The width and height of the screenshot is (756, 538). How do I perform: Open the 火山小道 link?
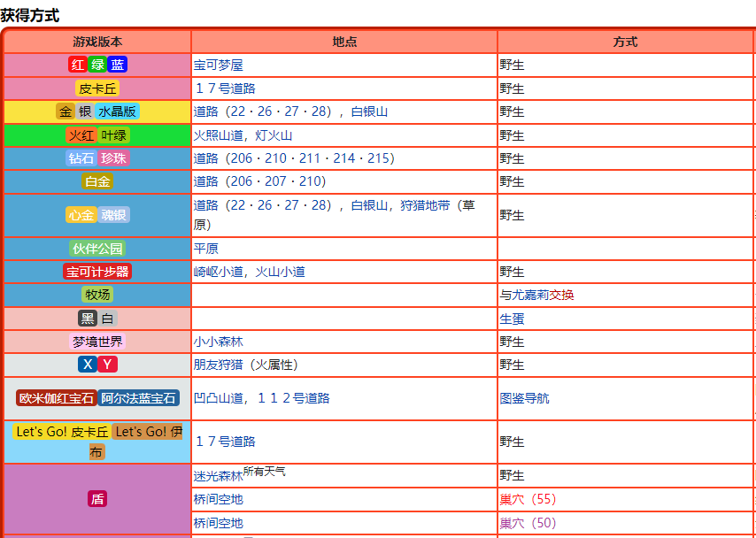point(280,272)
